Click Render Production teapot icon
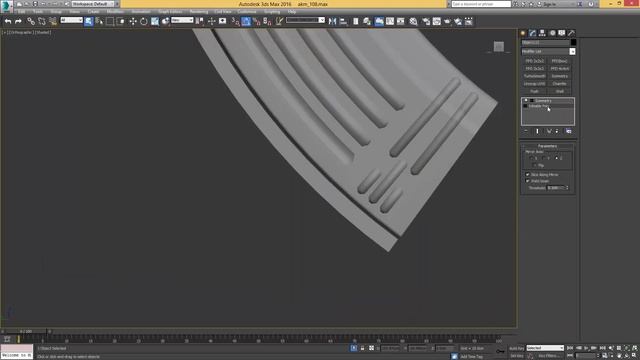This screenshot has height=360, width=640. [x=447, y=21]
